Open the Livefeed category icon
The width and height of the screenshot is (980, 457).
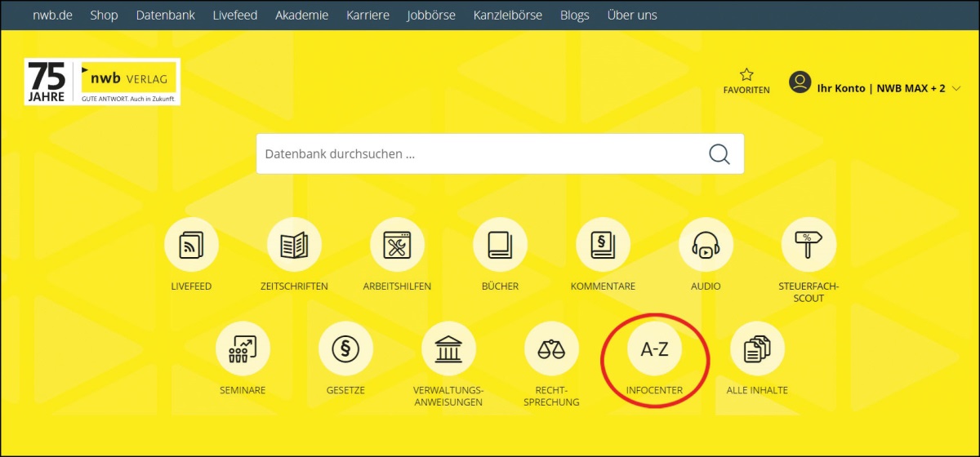191,245
